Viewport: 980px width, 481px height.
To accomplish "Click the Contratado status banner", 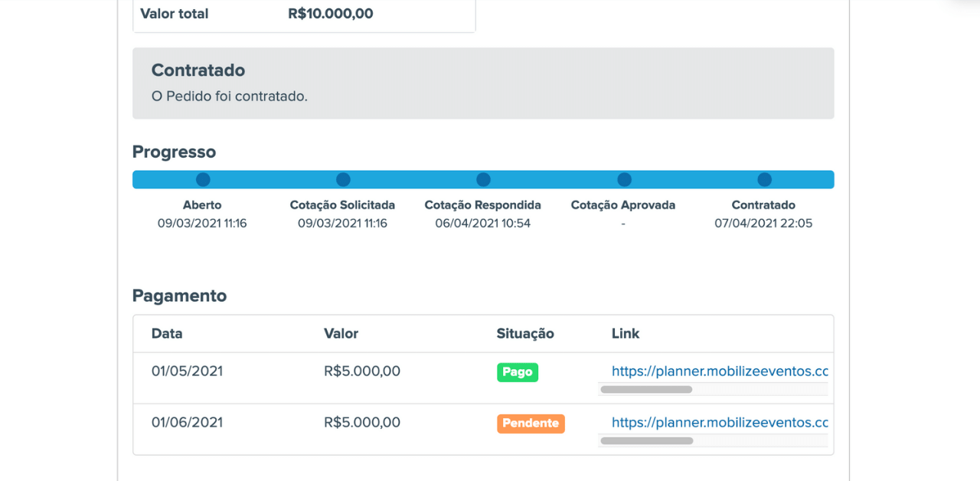I will 483,83.
